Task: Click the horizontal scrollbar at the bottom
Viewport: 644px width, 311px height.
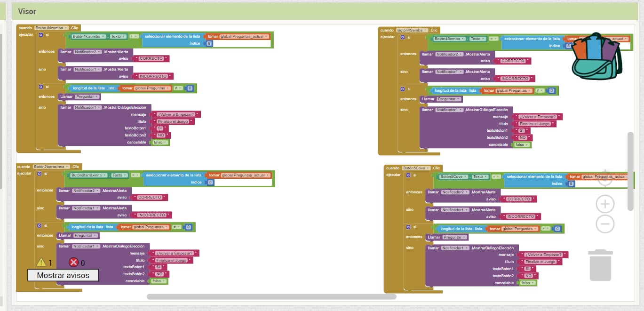Action: (271, 296)
